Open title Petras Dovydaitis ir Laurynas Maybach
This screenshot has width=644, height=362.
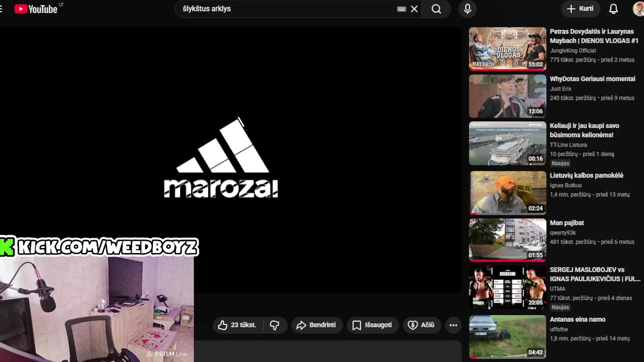(x=594, y=36)
